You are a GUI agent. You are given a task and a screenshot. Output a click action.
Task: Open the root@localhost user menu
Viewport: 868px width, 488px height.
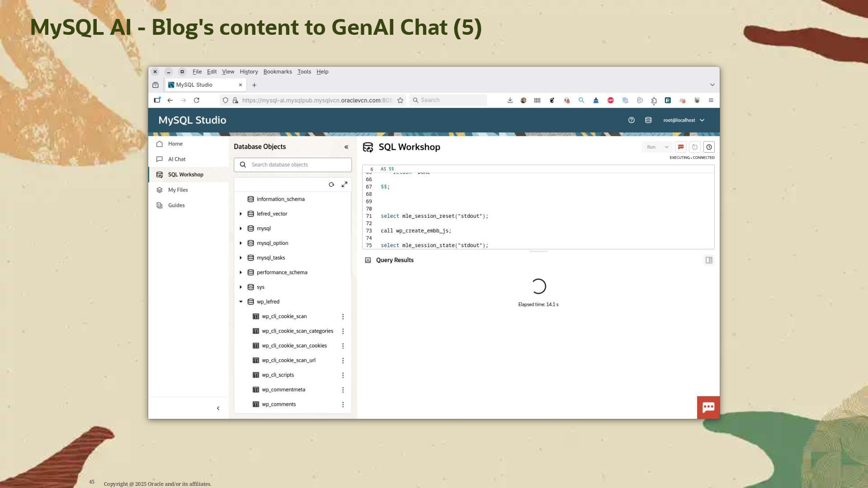[683, 120]
